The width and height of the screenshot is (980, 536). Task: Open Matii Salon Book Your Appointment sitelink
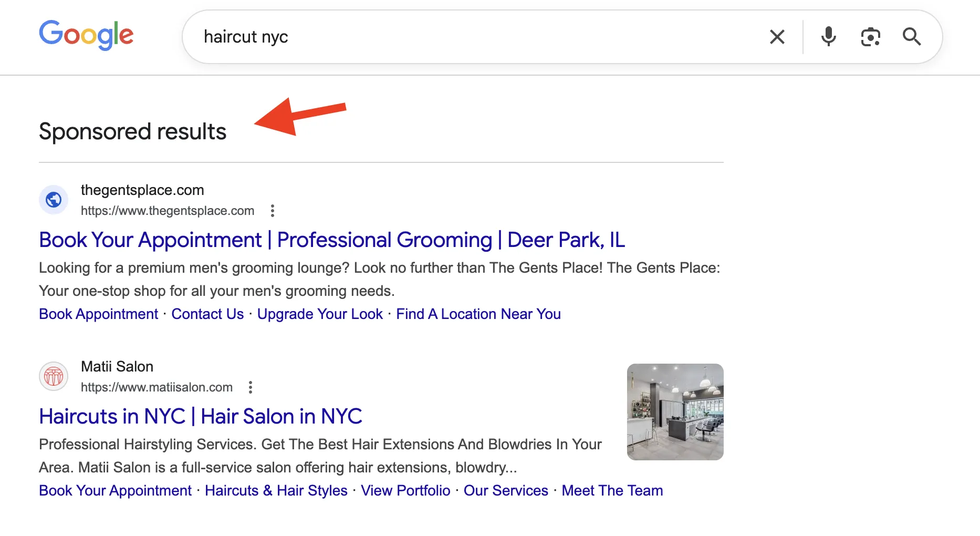pos(116,490)
